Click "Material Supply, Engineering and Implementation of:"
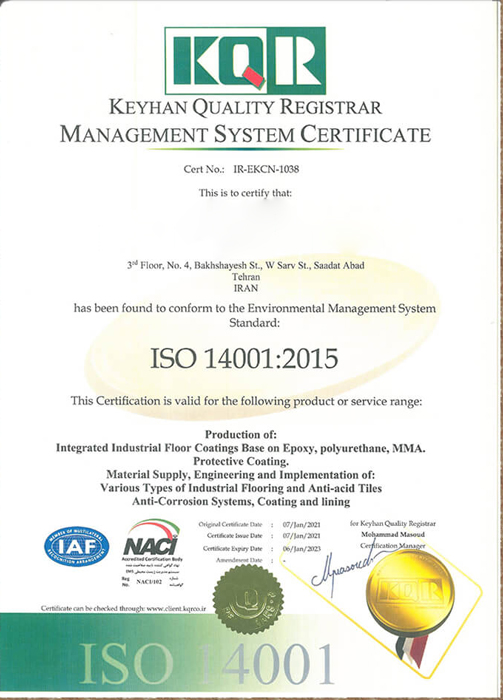 pyautogui.click(x=241, y=475)
